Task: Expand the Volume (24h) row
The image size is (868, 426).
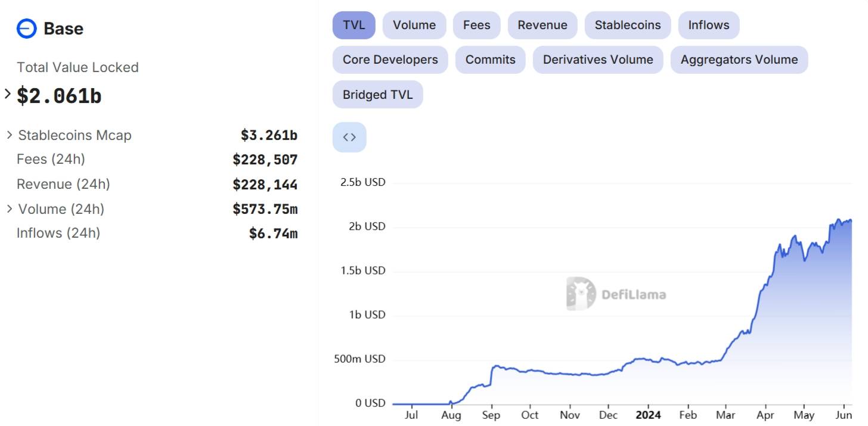Action: (10, 209)
